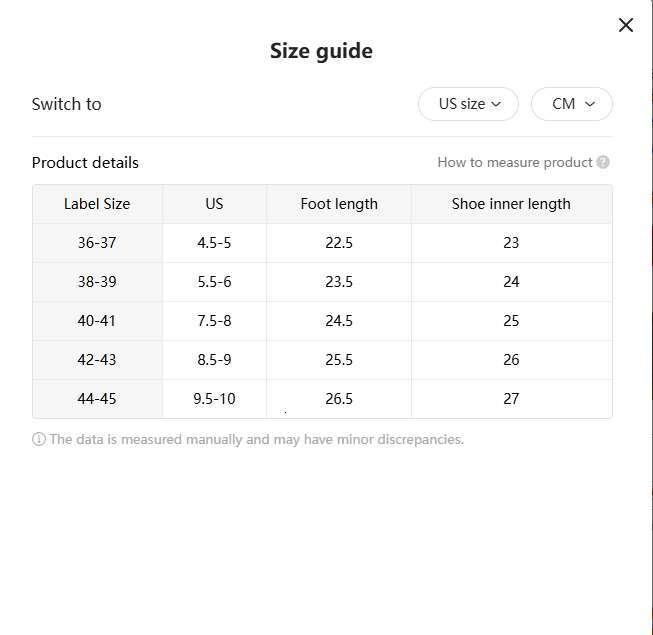Click the Foot length column header
This screenshot has width=653, height=635.
pyautogui.click(x=339, y=204)
